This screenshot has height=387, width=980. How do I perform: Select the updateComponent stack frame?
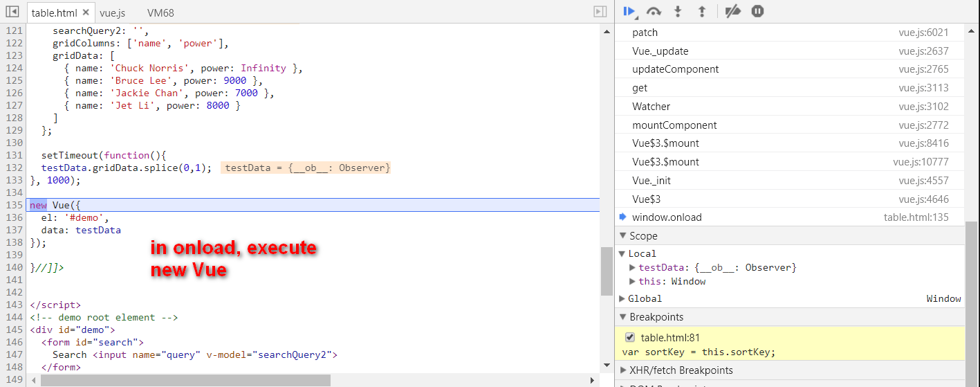coord(790,69)
